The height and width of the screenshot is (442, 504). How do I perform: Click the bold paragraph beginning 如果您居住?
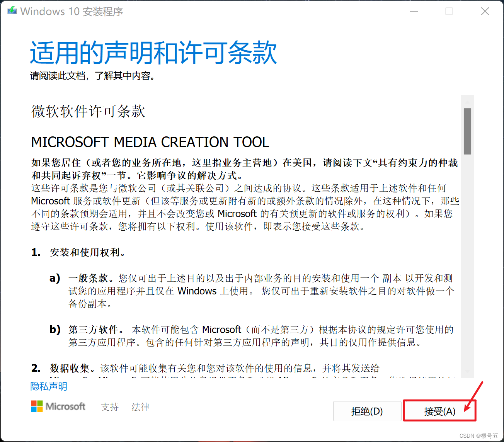[x=244, y=169]
